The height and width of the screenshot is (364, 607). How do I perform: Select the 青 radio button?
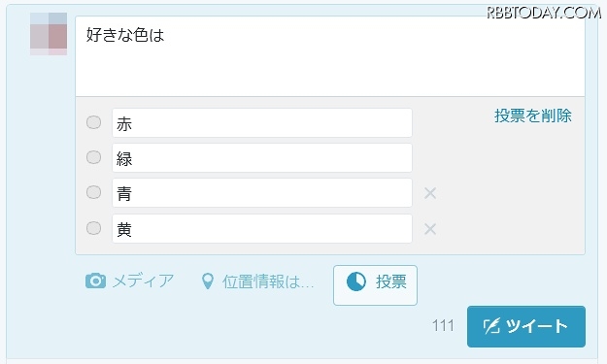[x=93, y=192]
